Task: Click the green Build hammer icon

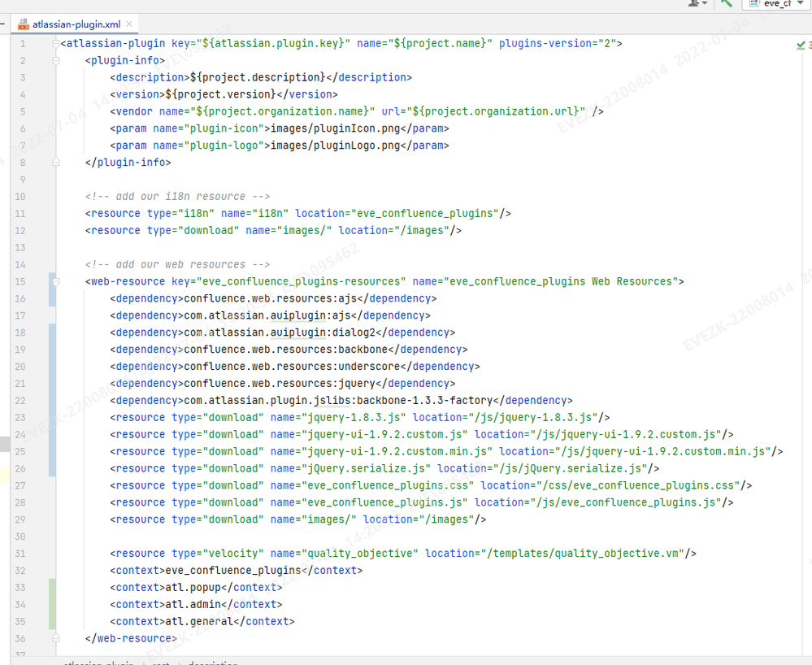Action: tap(727, 3)
